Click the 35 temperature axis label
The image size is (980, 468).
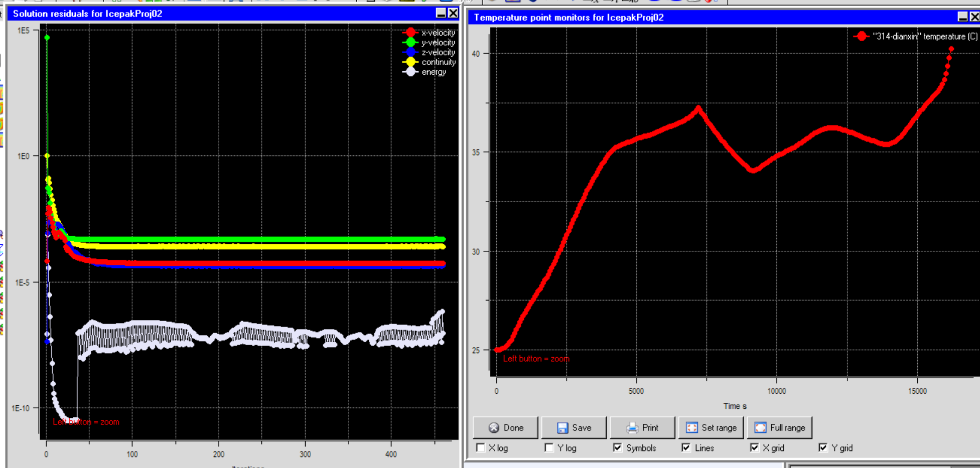(x=476, y=152)
